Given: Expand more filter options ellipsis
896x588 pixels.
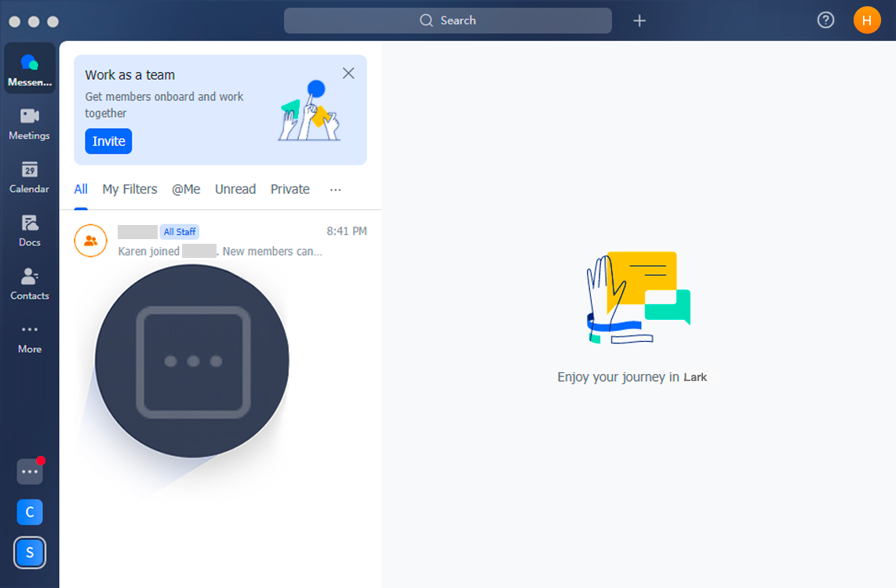Looking at the screenshot, I should pyautogui.click(x=336, y=189).
